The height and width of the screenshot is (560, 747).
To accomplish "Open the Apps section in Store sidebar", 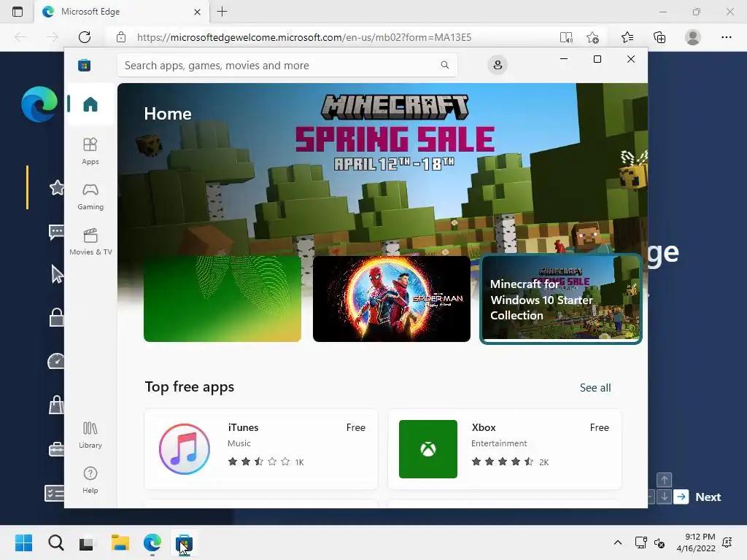I will pyautogui.click(x=90, y=151).
